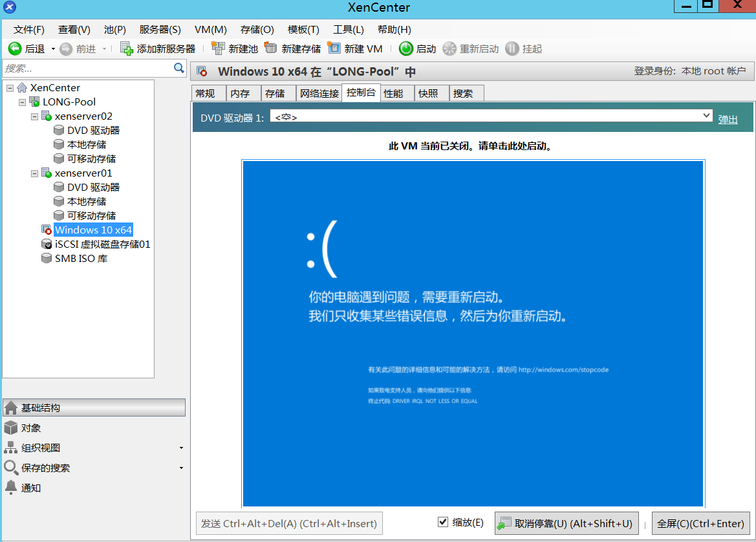This screenshot has width=756, height=542.
Task: Switch to the Memory (内存) tab
Action: (243, 93)
